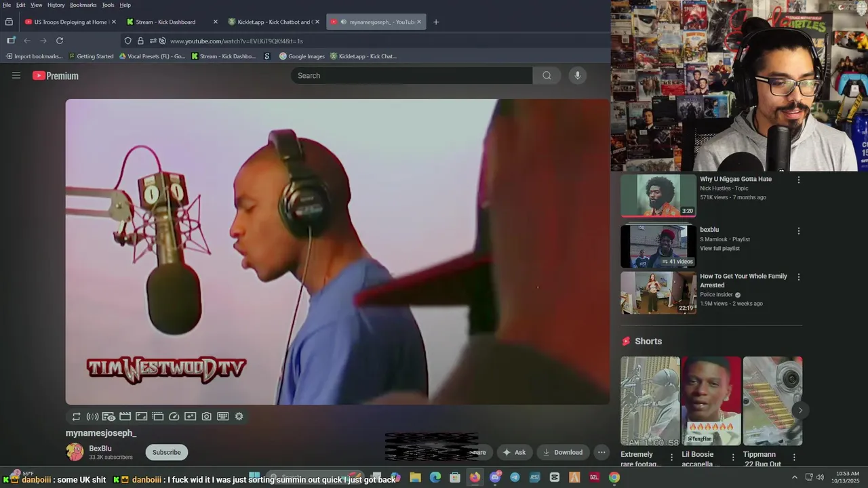Mute the mynamesjoseph_ tab via speaker icon
This screenshot has width=868, height=488.
tap(343, 22)
